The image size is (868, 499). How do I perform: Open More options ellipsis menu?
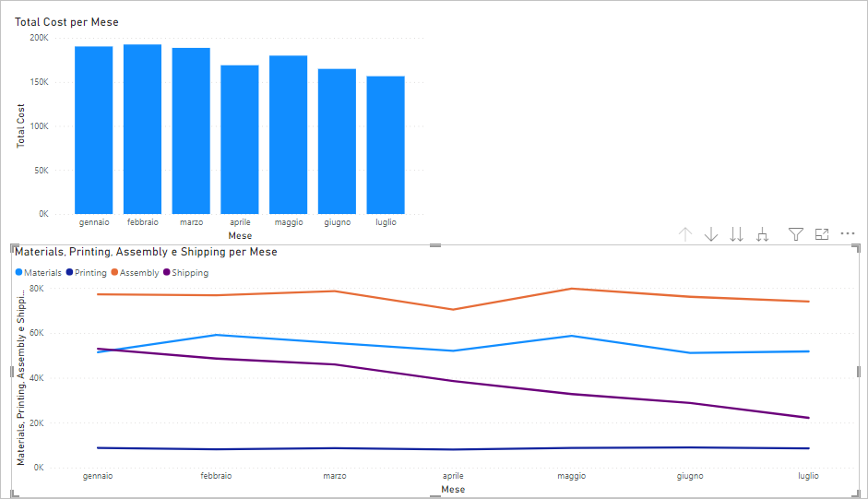click(x=848, y=233)
